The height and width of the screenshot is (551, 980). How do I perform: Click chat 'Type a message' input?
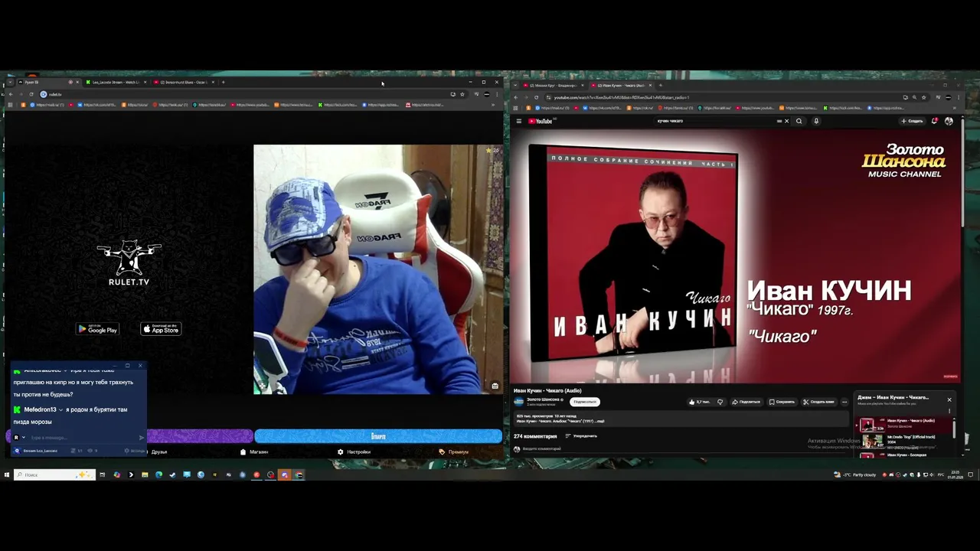(x=83, y=438)
